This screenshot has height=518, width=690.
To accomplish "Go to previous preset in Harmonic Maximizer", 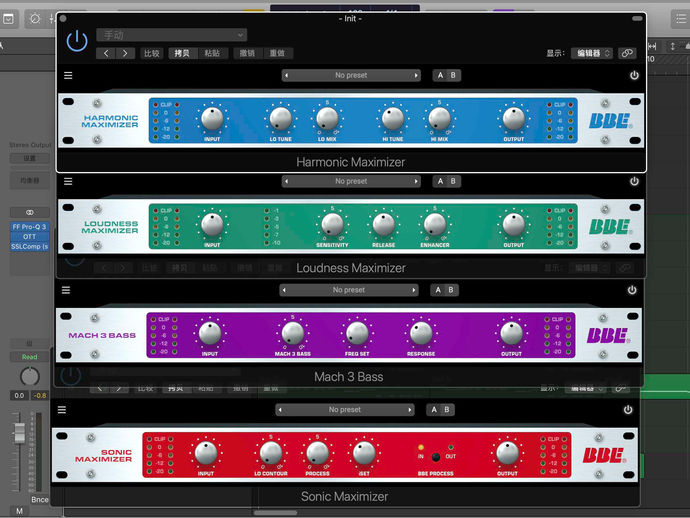I will (x=286, y=75).
